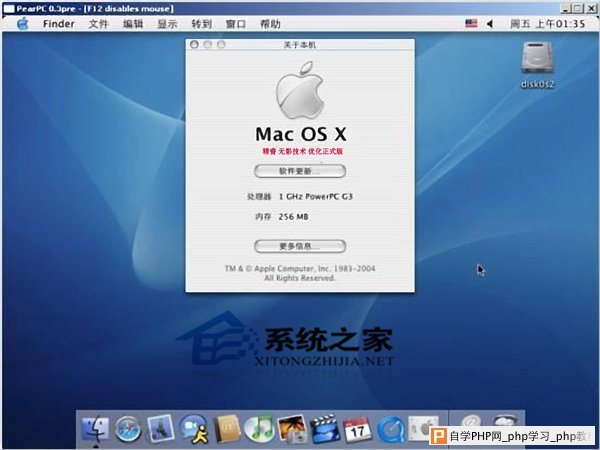Click the 软件更新… button
This screenshot has height=450, width=600.
[300, 171]
